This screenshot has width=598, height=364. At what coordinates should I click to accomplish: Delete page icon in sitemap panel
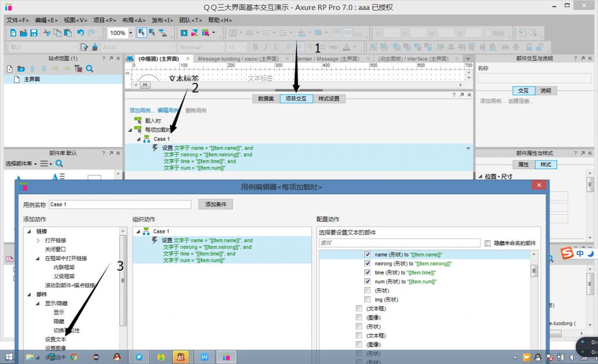[78, 68]
